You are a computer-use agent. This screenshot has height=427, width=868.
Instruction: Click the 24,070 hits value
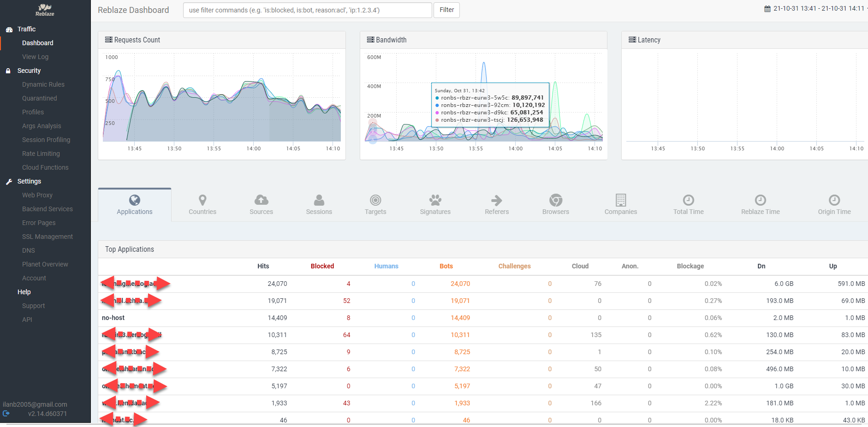point(277,284)
